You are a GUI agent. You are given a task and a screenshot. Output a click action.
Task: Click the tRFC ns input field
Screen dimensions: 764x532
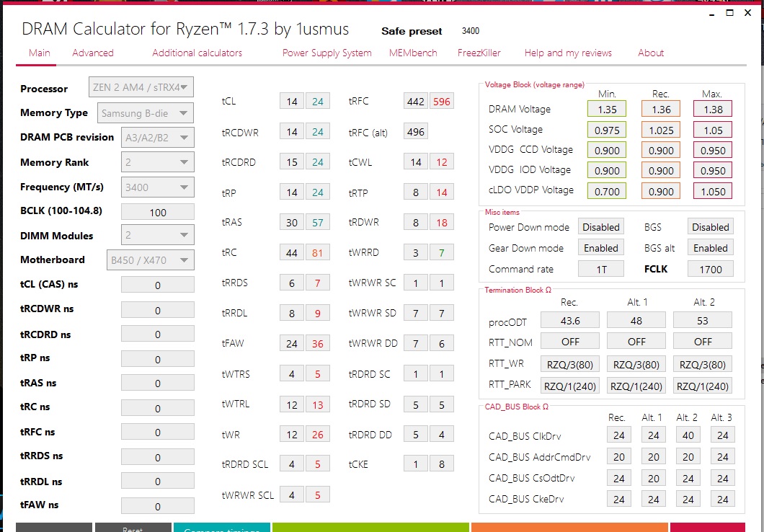click(157, 432)
